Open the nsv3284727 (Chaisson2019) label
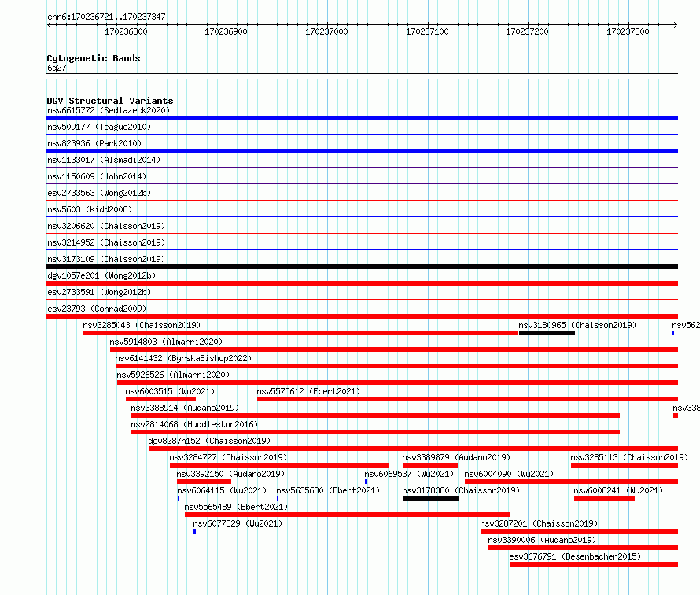This screenshot has width=700, height=595. [x=228, y=457]
